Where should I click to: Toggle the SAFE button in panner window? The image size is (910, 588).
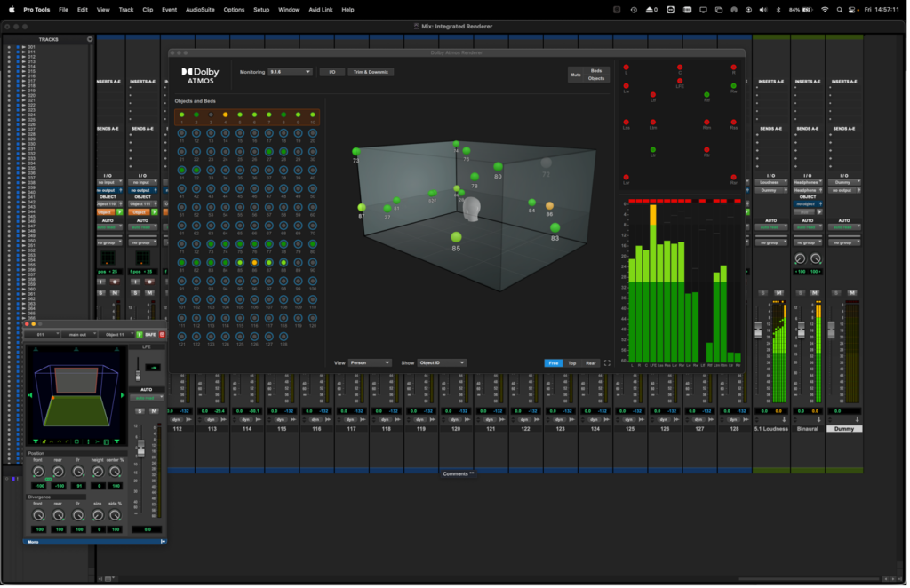point(150,335)
